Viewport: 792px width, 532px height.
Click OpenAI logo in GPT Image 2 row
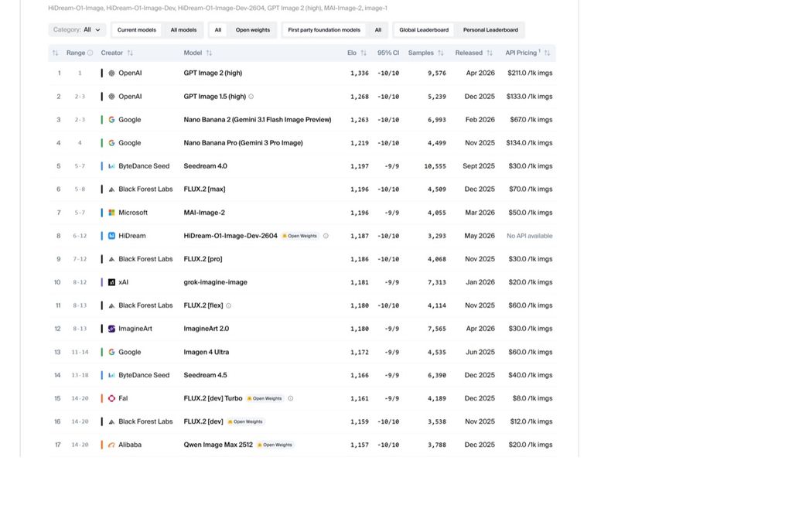[x=111, y=73]
